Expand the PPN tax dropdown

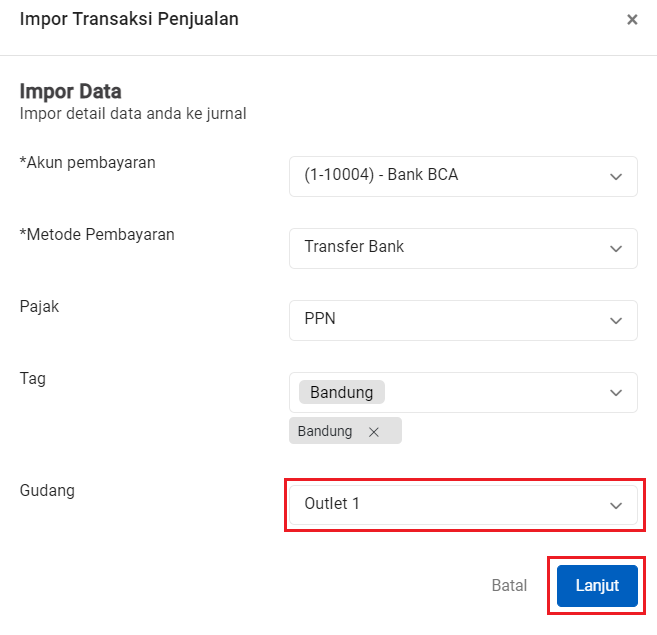(450, 320)
